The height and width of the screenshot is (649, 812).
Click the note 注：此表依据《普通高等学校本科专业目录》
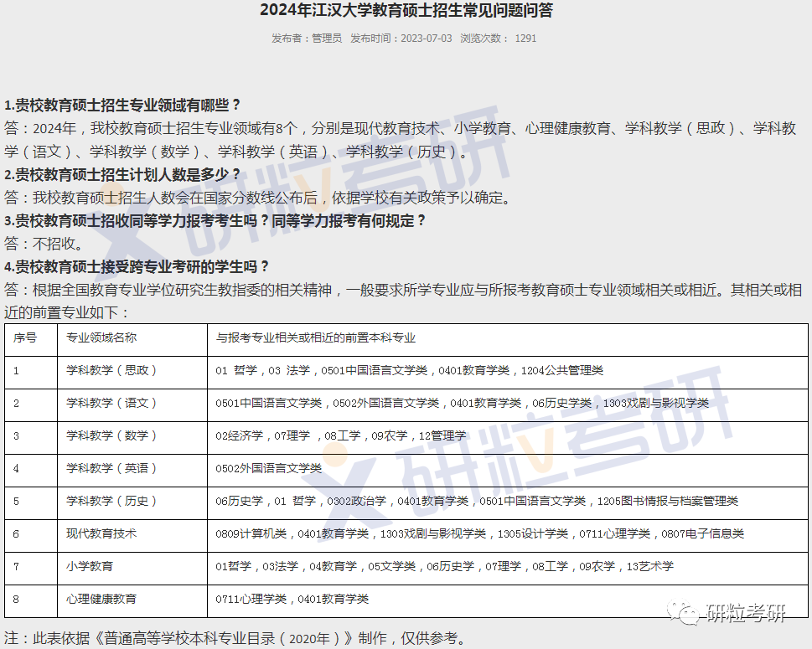(235, 638)
